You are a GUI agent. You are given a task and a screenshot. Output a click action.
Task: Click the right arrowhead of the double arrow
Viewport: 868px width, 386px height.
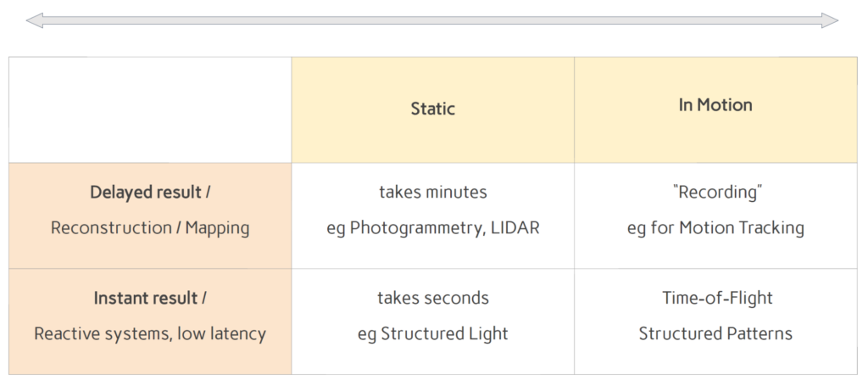pos(831,20)
